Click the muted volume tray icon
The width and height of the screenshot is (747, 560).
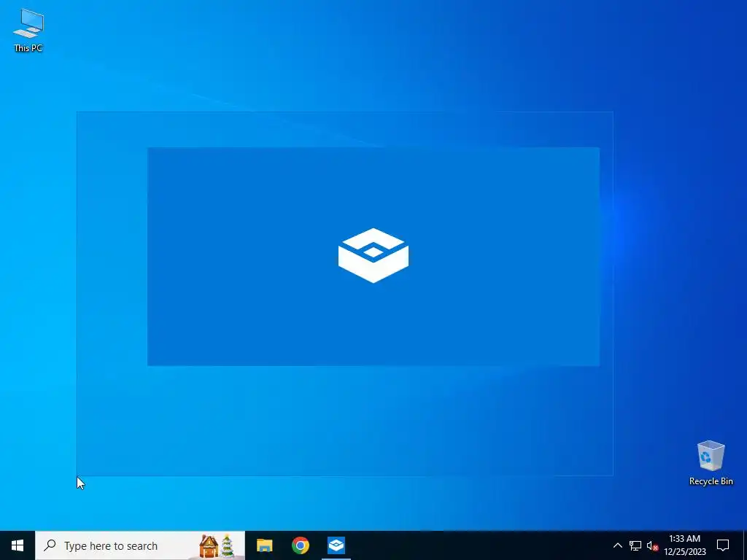652,545
